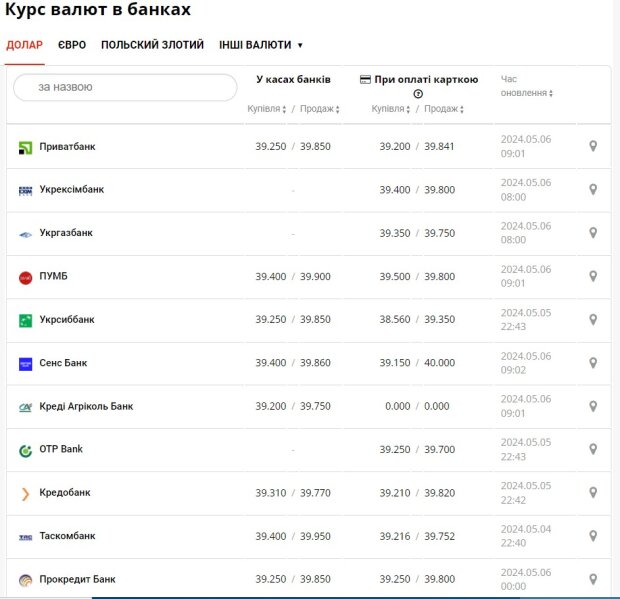
Task: Sort by cash desk Купівля rate
Action: click(267, 109)
